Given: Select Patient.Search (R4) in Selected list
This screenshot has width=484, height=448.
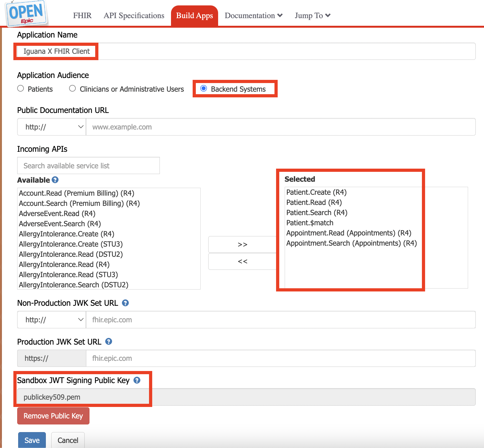Looking at the screenshot, I should [376, 213].
